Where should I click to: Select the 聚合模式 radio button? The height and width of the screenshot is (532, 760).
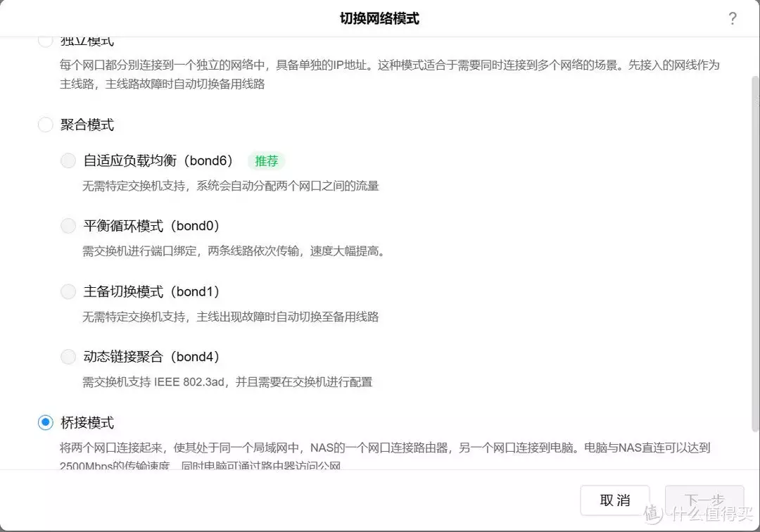click(46, 125)
